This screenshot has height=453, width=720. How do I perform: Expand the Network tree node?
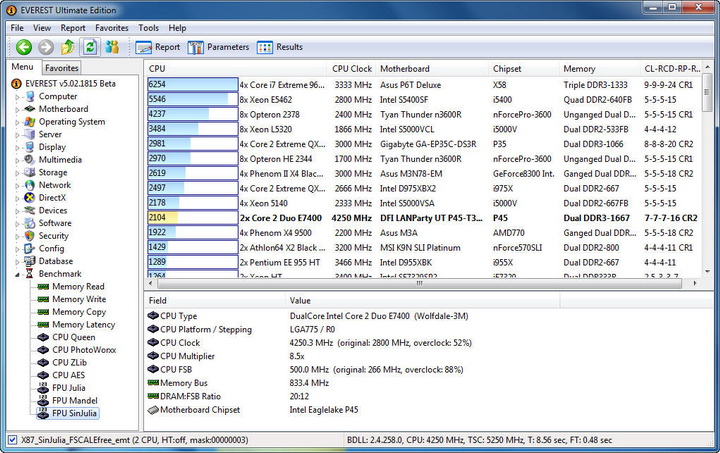pos(17,185)
